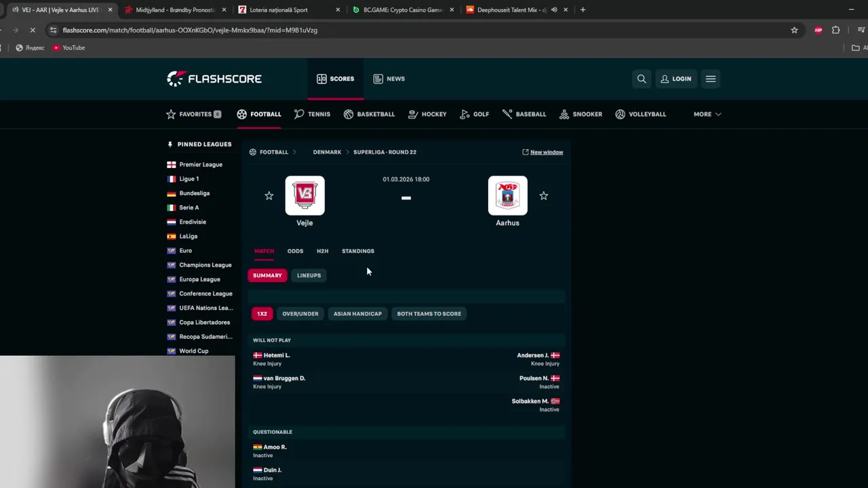The image size is (868, 488).
Task: Open the STANDINGS tab
Action: point(358,251)
